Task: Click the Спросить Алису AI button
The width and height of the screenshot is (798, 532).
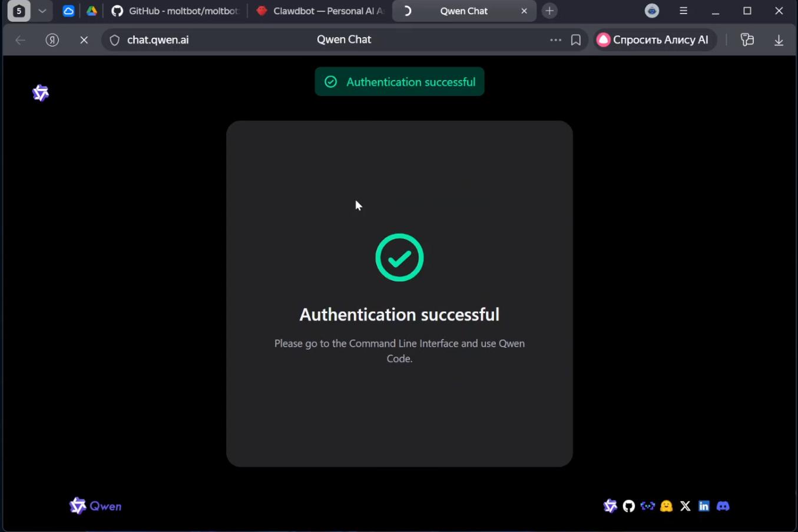Action: 653,40
